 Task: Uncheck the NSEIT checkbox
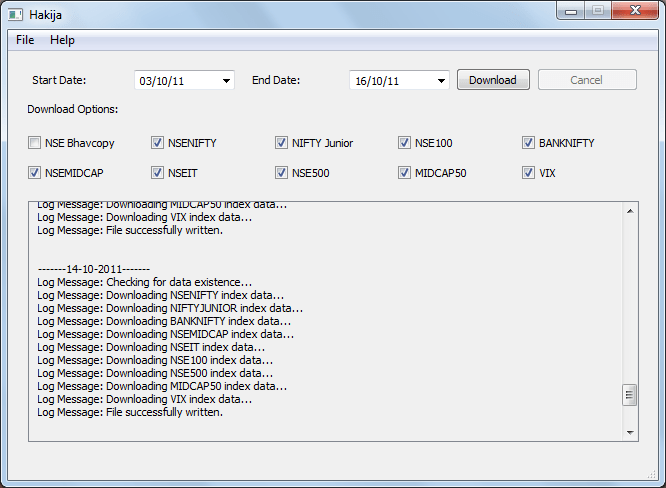(157, 173)
